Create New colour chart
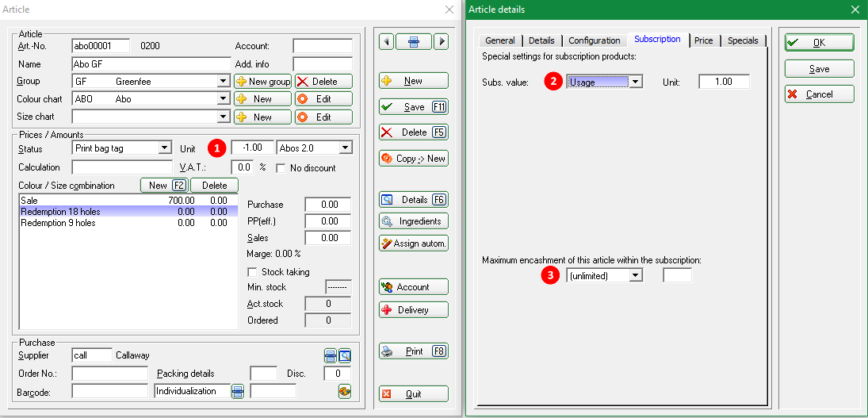Screen dimensions: 868x418 click(x=263, y=99)
